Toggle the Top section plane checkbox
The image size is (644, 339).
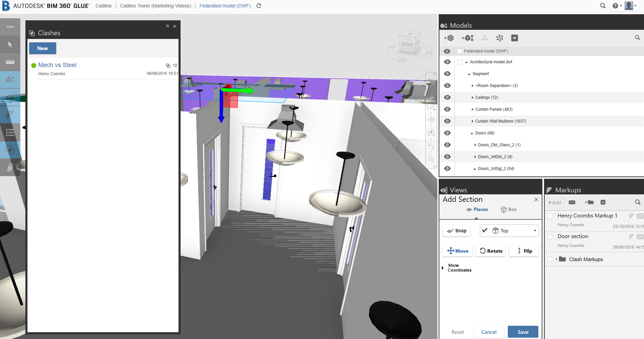(485, 230)
